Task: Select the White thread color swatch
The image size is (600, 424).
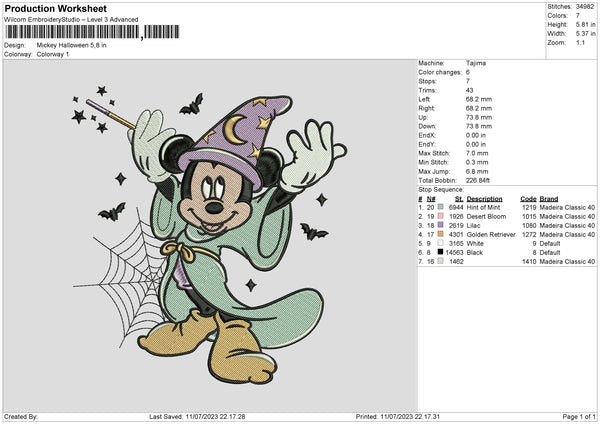Action: [x=439, y=244]
